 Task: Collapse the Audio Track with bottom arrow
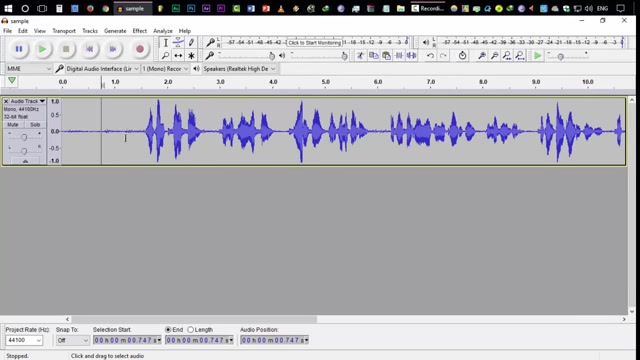25,161
